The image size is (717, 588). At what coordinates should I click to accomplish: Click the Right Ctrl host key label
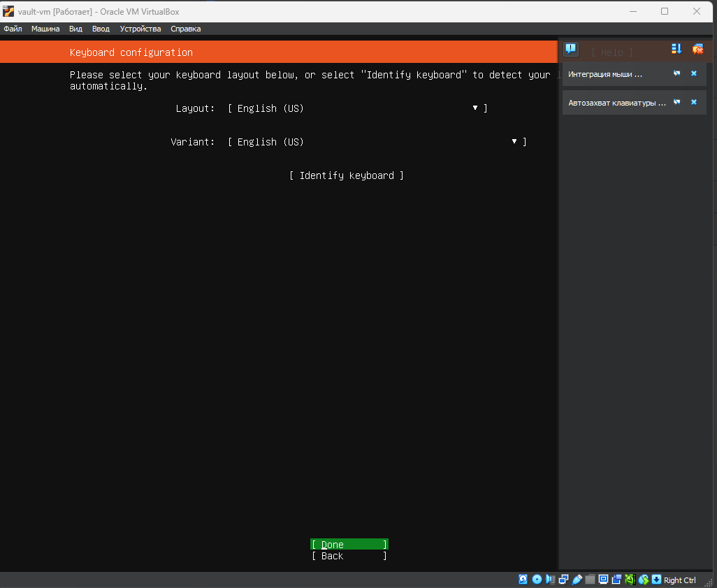click(x=679, y=580)
